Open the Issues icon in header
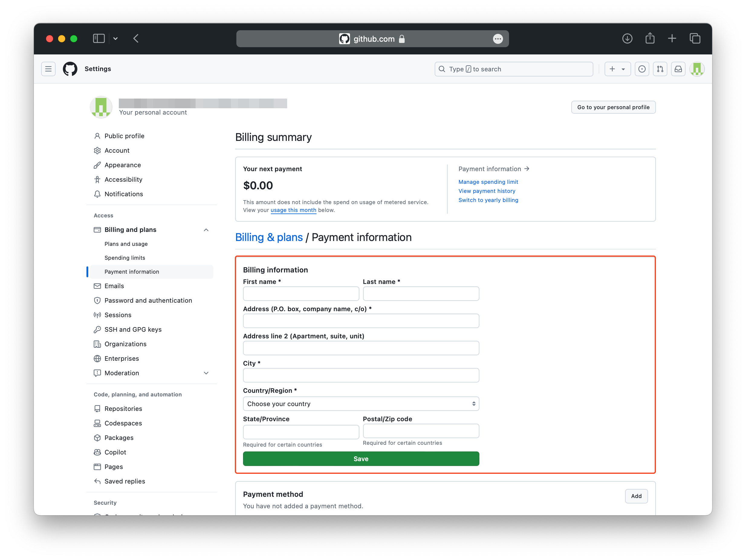This screenshot has width=746, height=560. point(642,69)
